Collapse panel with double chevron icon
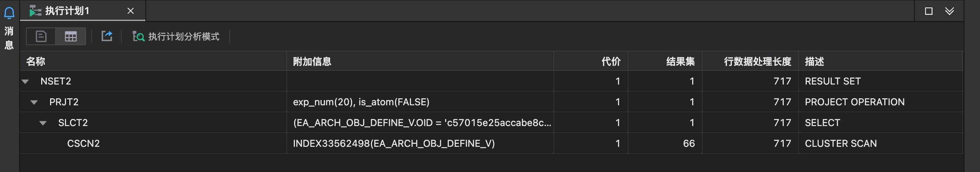The image size is (980, 172). point(950,11)
